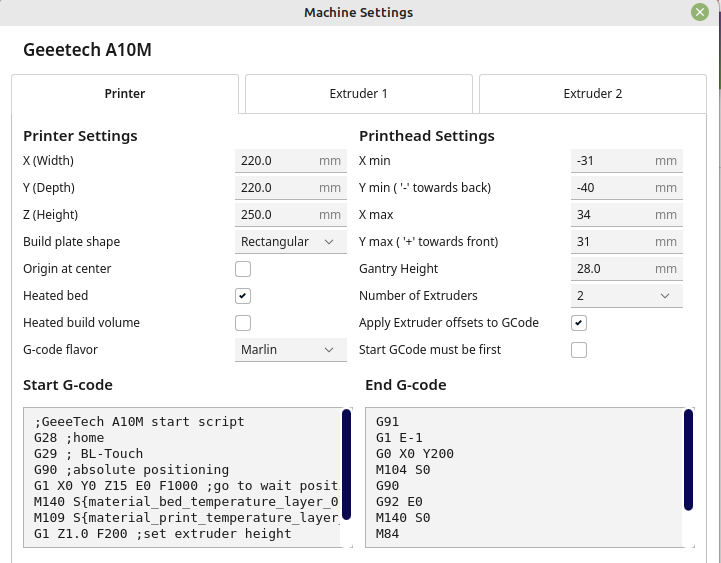Click the G90 line in End G-code
The width and height of the screenshot is (721, 563).
click(387, 486)
